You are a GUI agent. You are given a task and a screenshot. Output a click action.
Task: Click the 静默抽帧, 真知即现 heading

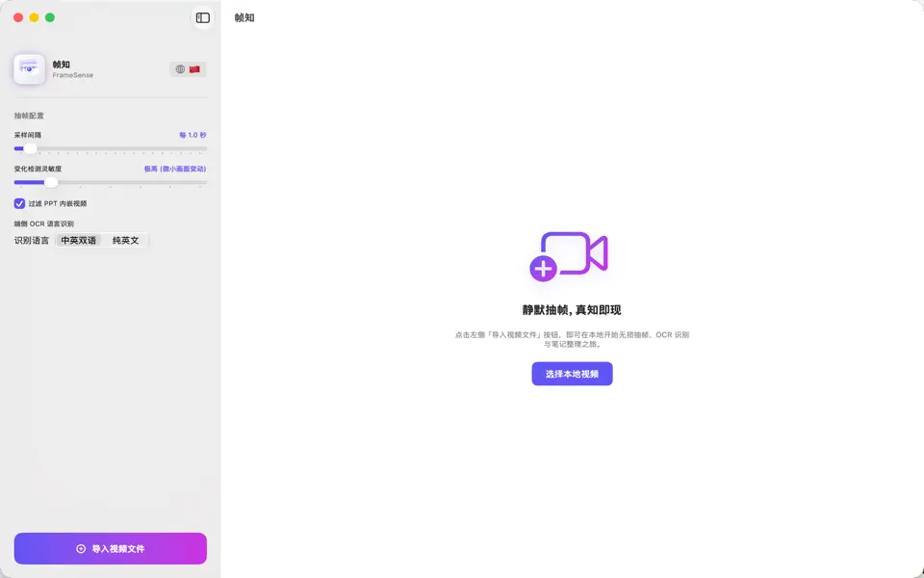point(572,309)
